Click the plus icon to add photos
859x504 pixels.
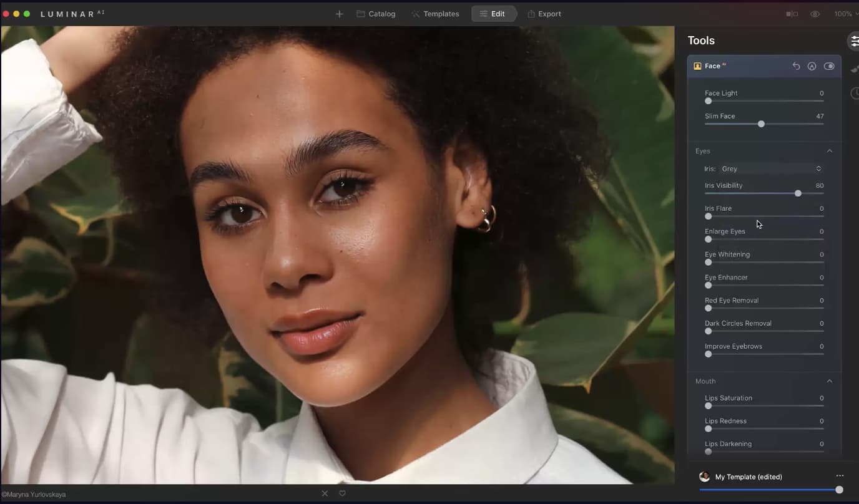(339, 14)
